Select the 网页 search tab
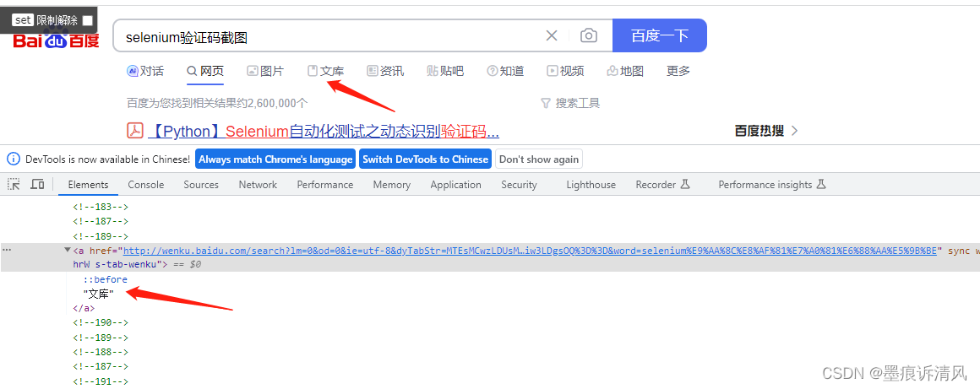Viewport: 980px width, 389px height. (x=205, y=71)
